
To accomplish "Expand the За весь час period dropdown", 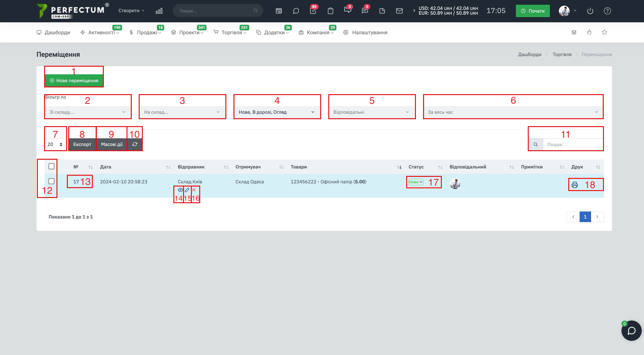I will point(513,112).
